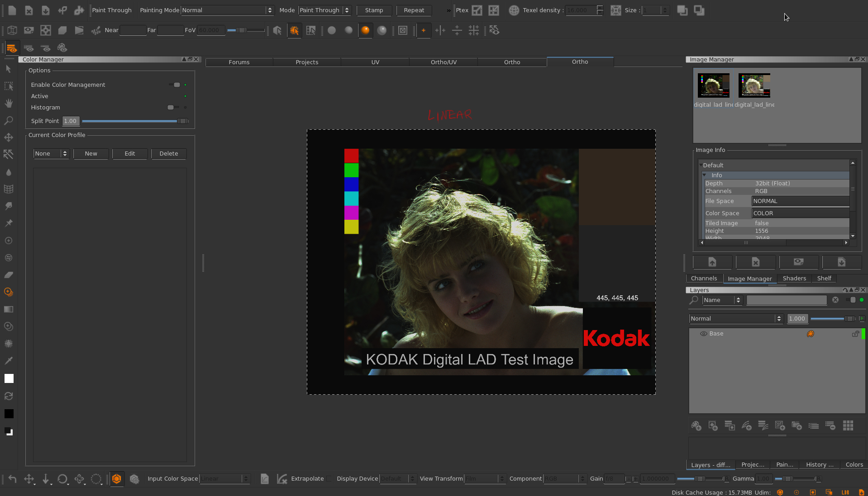Select the orange Zoom Paint Buffer tool

[9, 292]
